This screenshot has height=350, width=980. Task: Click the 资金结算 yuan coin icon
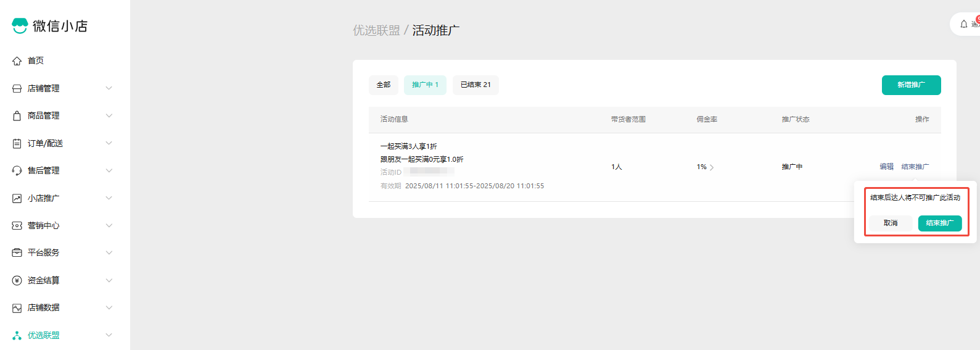click(17, 281)
